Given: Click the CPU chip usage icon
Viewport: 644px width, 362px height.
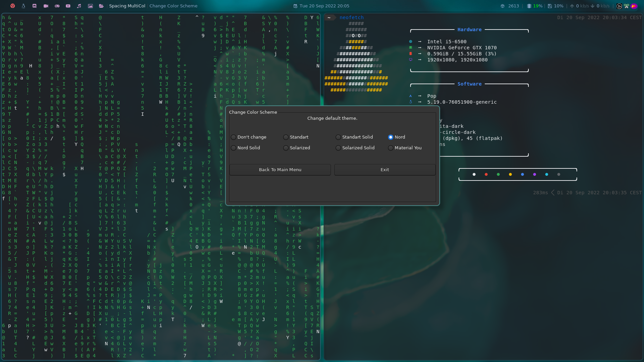Looking at the screenshot, I should point(529,6).
